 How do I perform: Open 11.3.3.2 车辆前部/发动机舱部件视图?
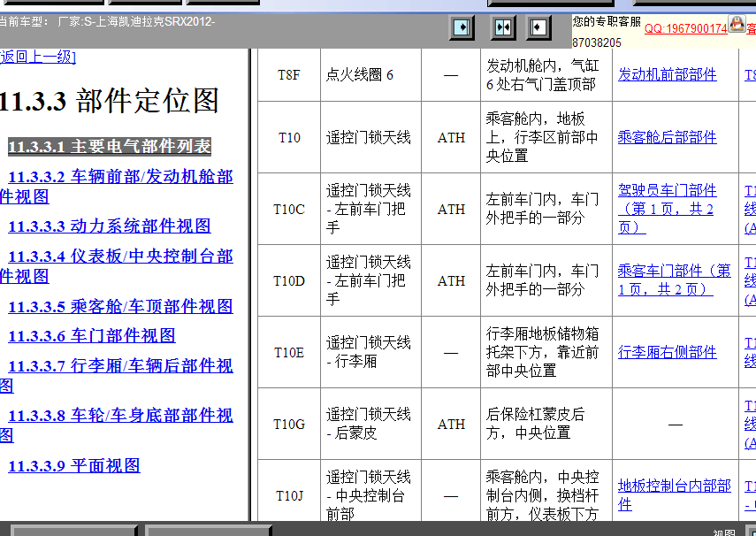(x=116, y=187)
